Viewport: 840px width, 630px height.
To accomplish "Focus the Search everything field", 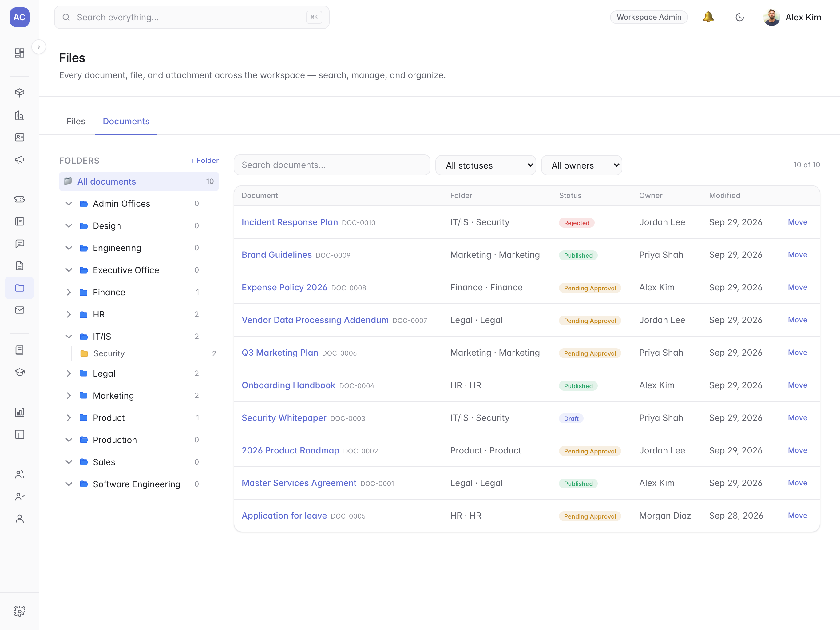I will [192, 17].
